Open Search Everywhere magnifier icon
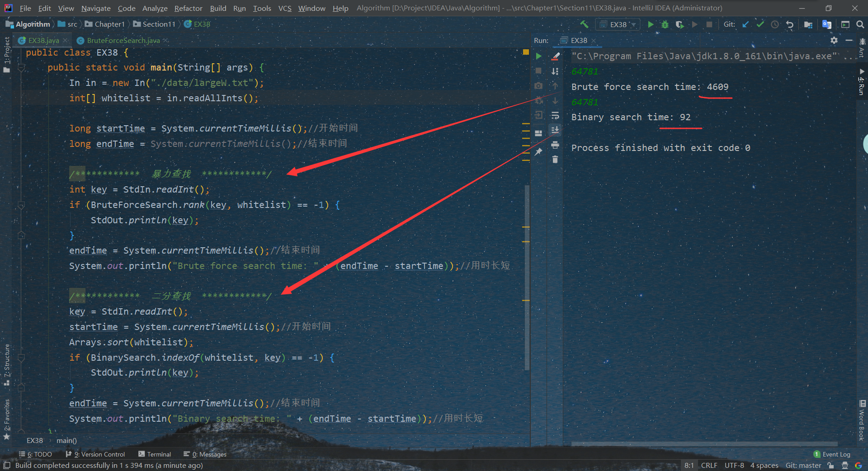 pyautogui.click(x=860, y=24)
